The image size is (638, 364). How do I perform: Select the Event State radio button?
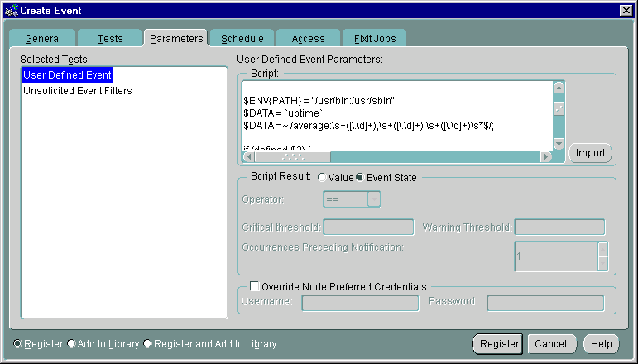[x=360, y=177]
